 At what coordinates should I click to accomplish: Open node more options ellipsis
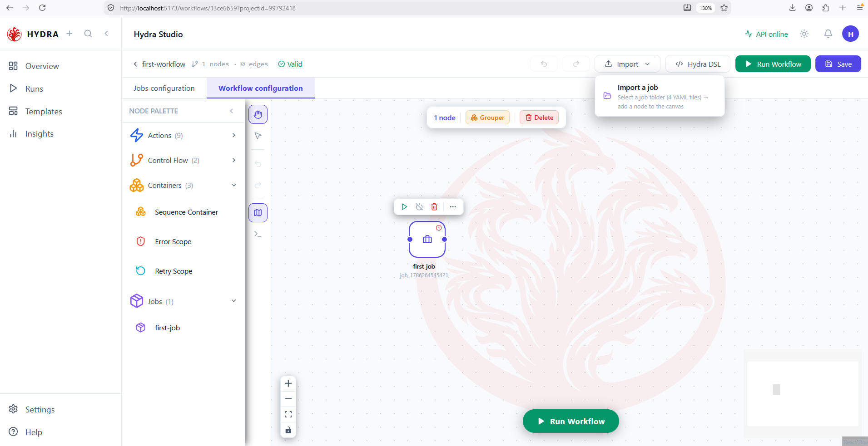(x=453, y=207)
